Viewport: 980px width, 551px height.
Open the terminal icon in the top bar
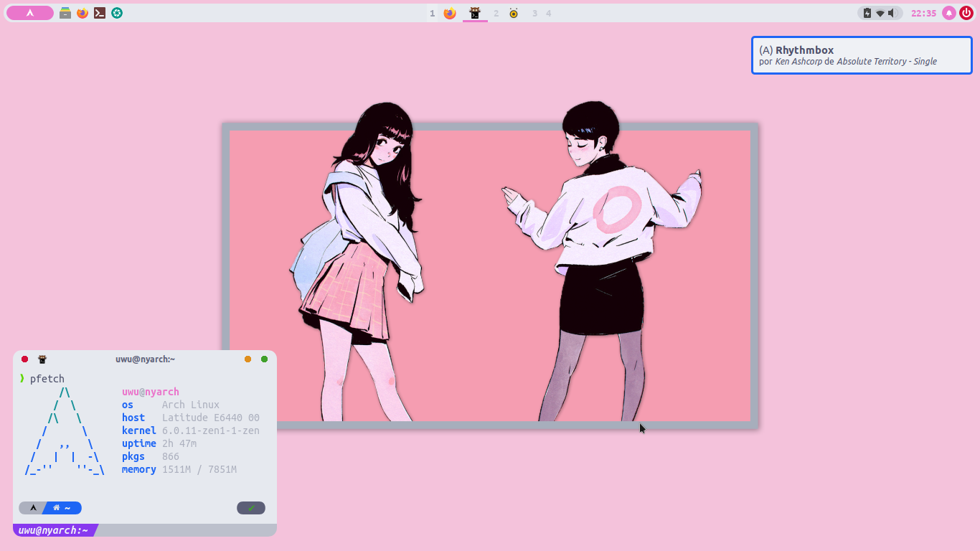pos(100,12)
